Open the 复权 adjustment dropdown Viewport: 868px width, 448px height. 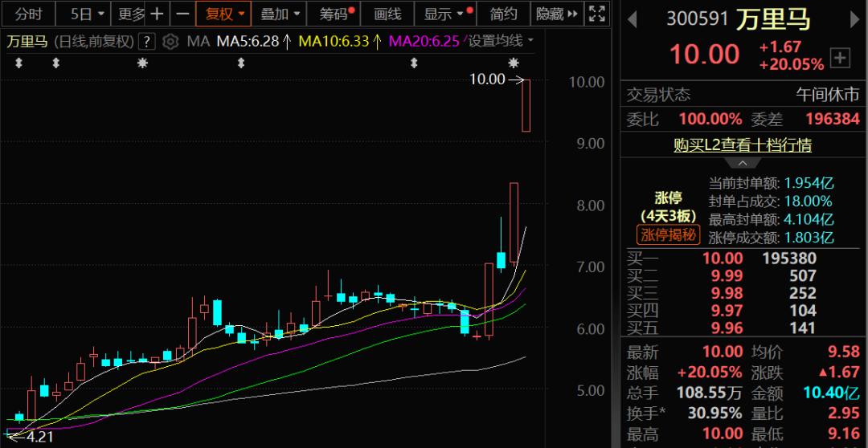223,14
